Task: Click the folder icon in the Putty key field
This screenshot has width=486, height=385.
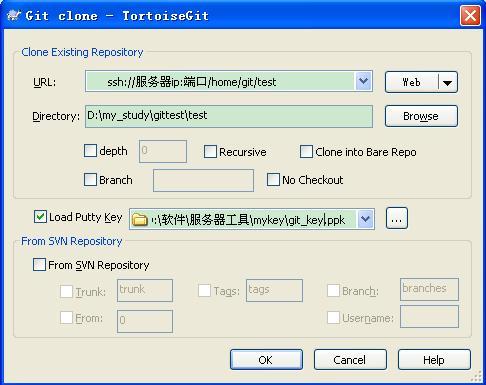Action: tap(140, 220)
